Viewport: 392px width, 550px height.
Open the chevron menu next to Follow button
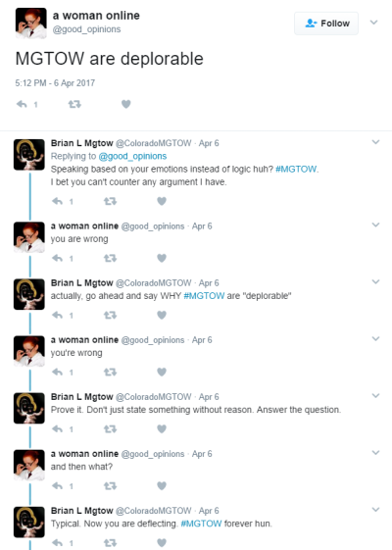(x=373, y=23)
